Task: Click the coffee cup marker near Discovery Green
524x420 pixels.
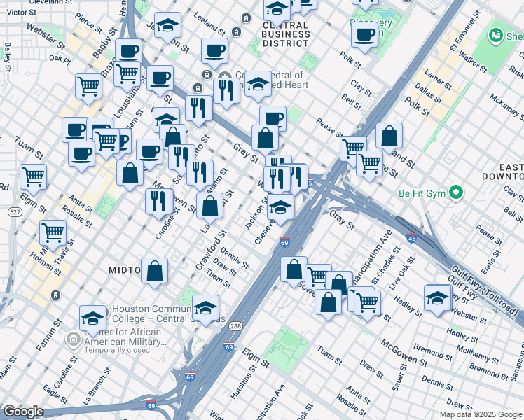Action: click(x=364, y=36)
